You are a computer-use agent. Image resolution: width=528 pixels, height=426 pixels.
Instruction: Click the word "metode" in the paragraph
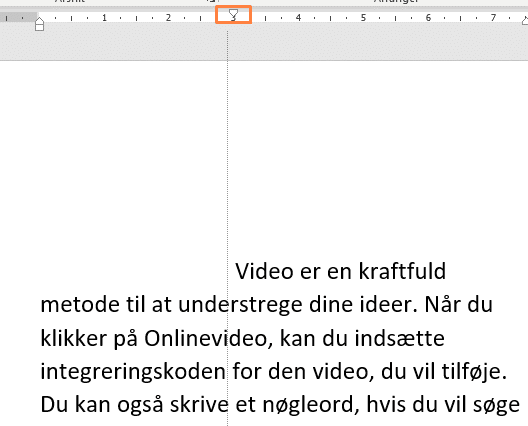(80, 305)
